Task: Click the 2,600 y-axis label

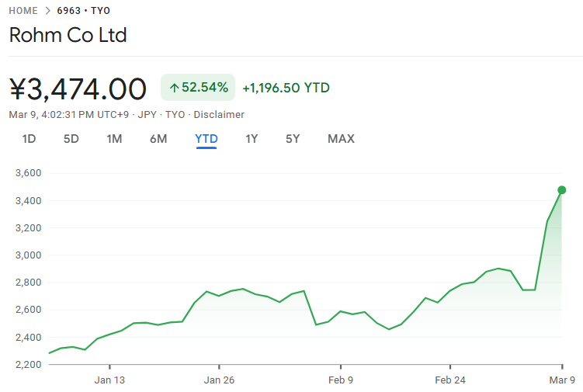Action: 28,310
